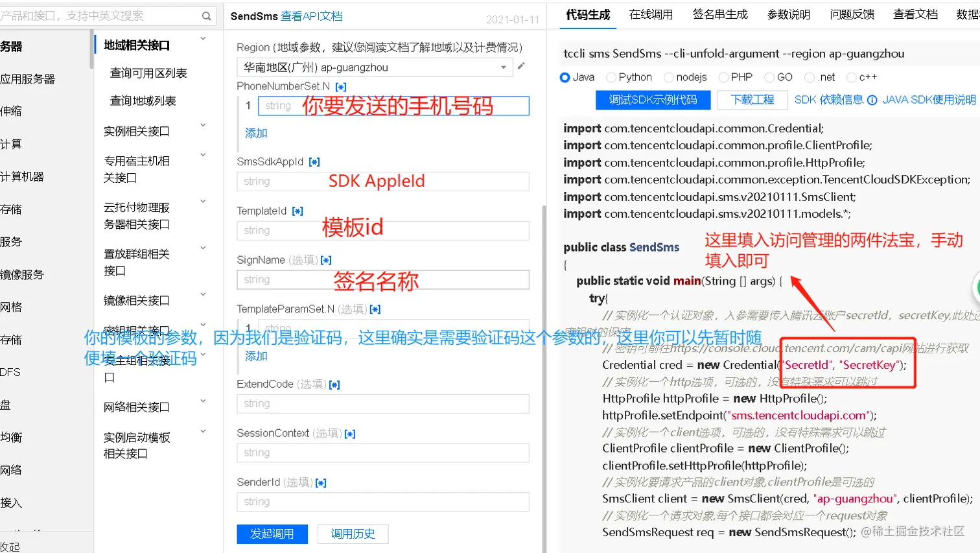Click the ExtendCode parameter info icon
This screenshot has width=980, height=553.
pyautogui.click(x=335, y=384)
